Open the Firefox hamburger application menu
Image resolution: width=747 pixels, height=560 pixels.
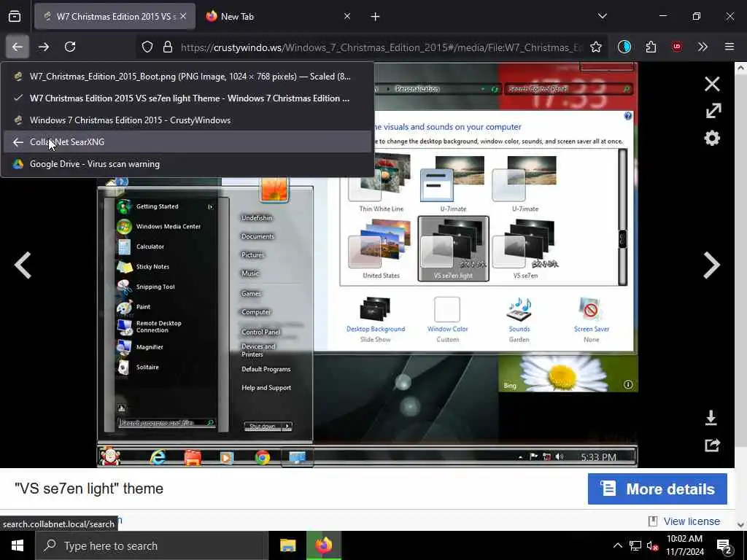[729, 47]
